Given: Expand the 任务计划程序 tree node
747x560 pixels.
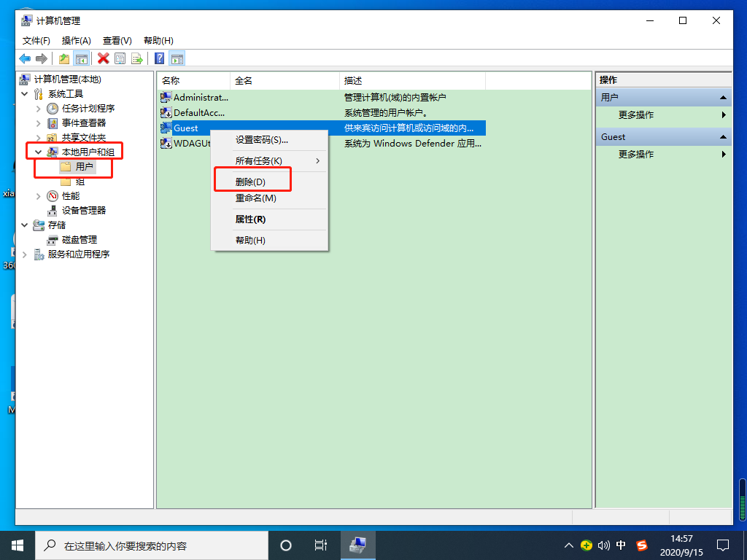Looking at the screenshot, I should pyautogui.click(x=39, y=108).
